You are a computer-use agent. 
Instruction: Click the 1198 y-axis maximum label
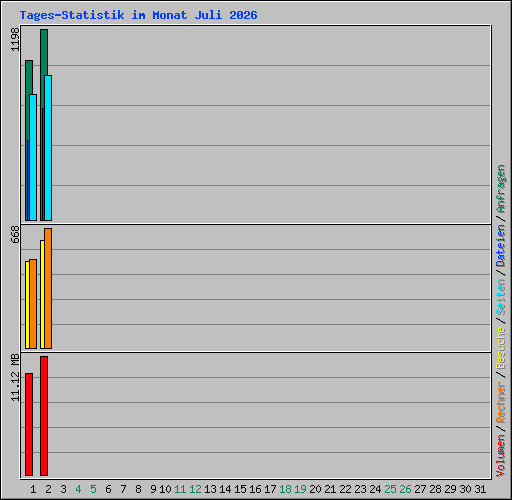15,39
